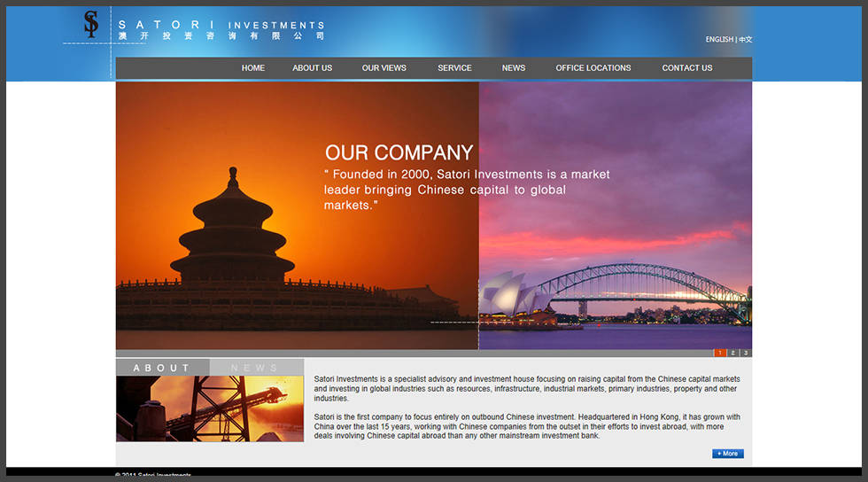Switch language to 中文
The image size is (868, 482).
(x=746, y=40)
